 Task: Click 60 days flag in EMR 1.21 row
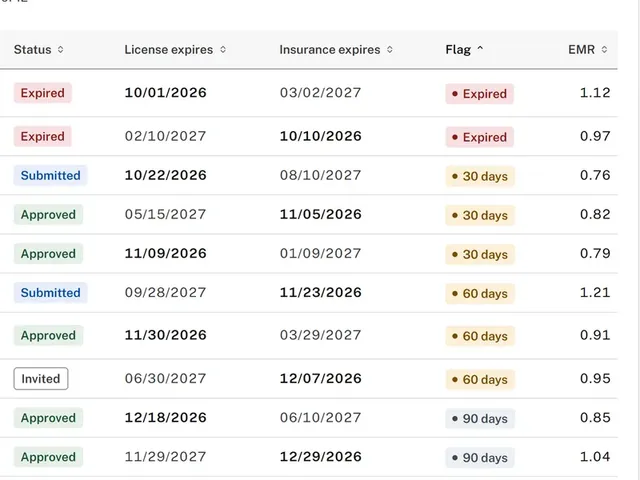(480, 294)
